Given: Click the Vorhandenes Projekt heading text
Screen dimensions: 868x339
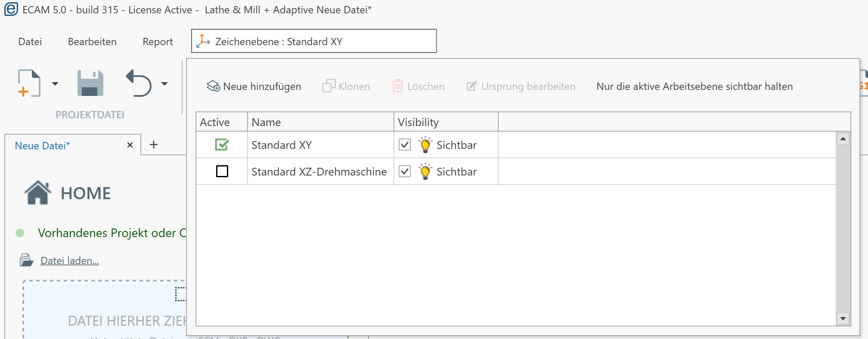Looking at the screenshot, I should pyautogui.click(x=112, y=233).
